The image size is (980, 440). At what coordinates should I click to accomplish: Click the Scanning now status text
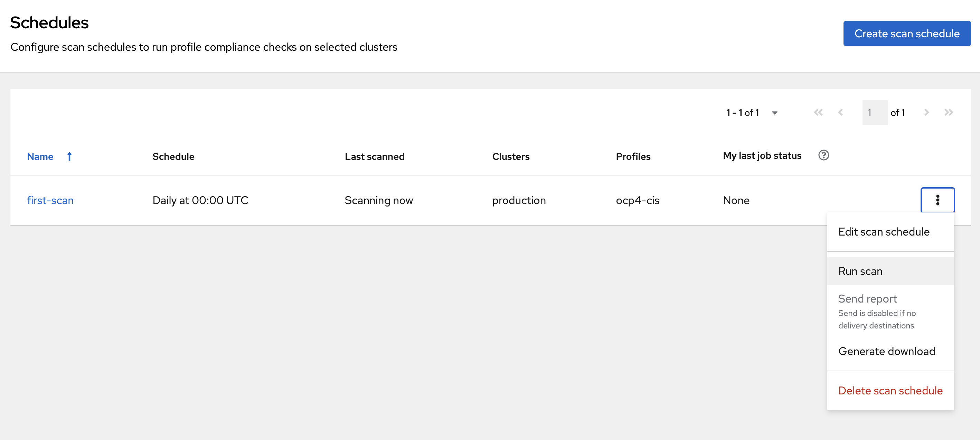tap(378, 200)
